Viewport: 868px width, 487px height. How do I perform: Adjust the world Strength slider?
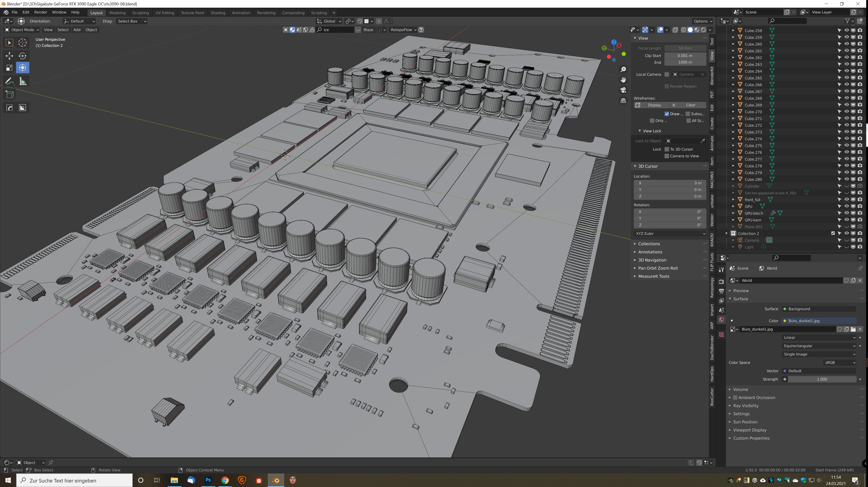[822, 379]
